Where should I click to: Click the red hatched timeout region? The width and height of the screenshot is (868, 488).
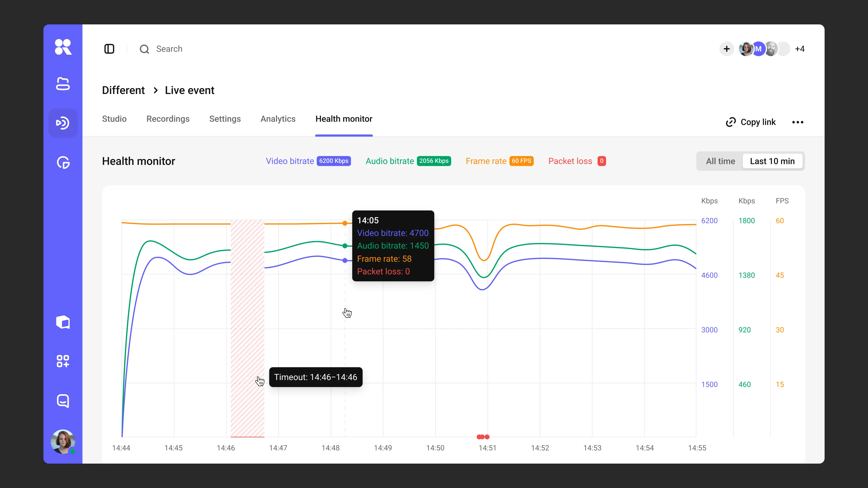247,328
